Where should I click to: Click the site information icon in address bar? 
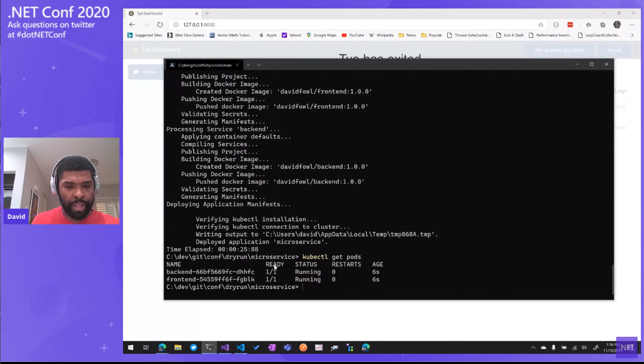pos(175,25)
